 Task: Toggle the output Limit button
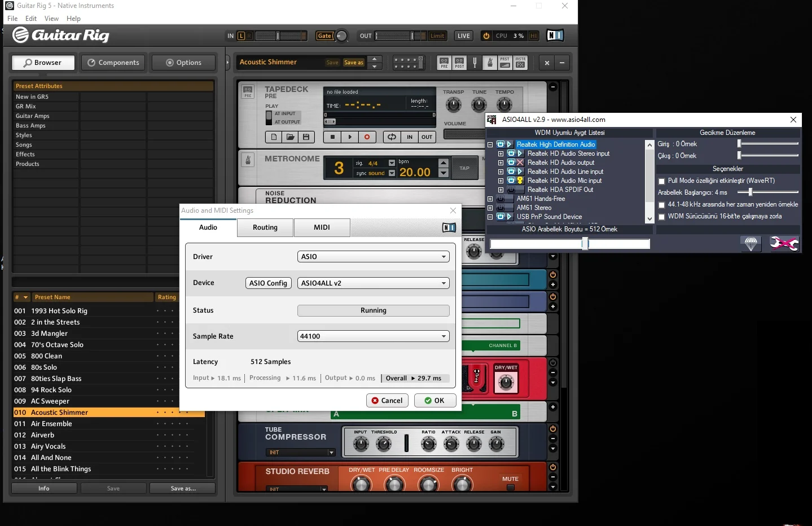437,36
